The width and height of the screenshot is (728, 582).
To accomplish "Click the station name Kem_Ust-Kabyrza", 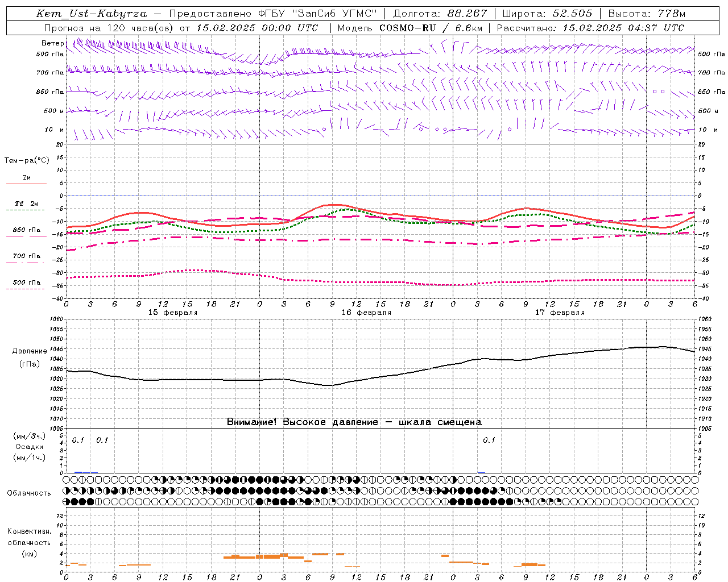I will [92, 14].
